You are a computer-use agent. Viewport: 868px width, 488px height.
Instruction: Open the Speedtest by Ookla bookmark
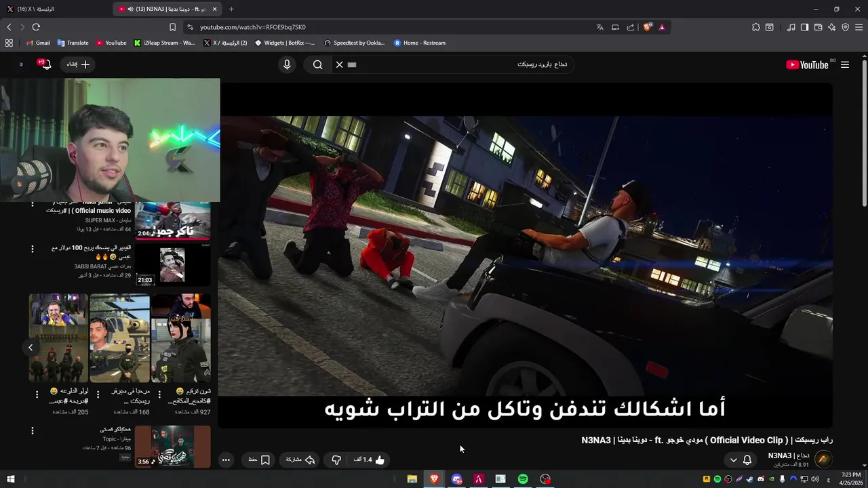(354, 43)
